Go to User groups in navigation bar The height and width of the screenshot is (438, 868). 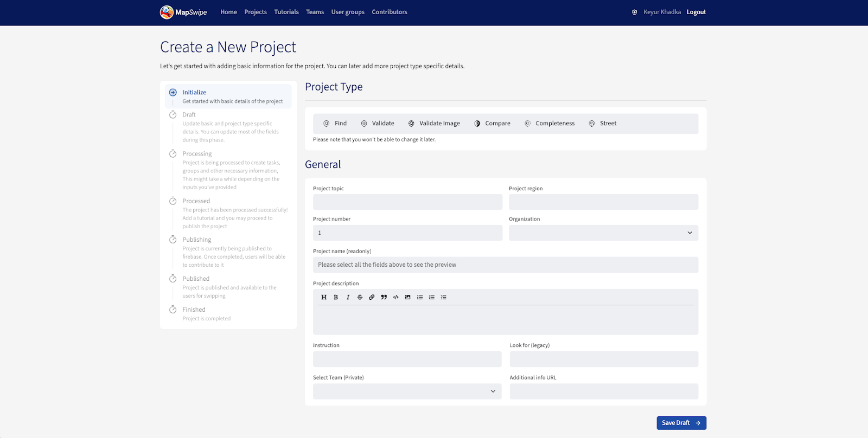(348, 12)
